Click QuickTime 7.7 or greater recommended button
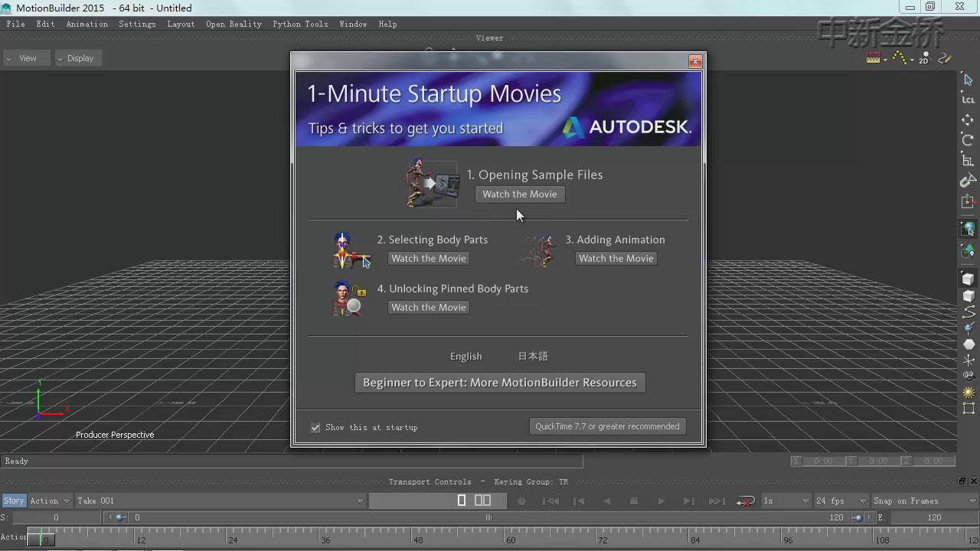 pos(607,426)
